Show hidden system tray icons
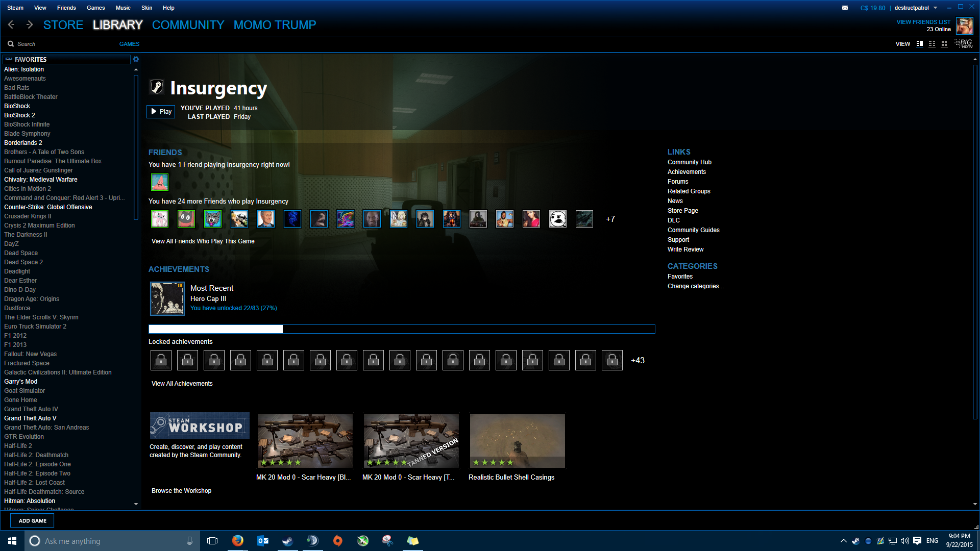The image size is (980, 551). tap(843, 541)
